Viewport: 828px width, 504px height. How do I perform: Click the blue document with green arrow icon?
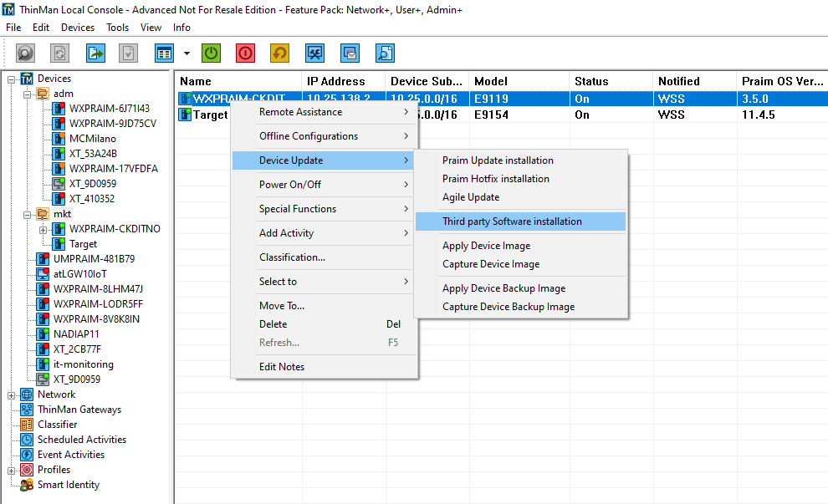(95, 53)
